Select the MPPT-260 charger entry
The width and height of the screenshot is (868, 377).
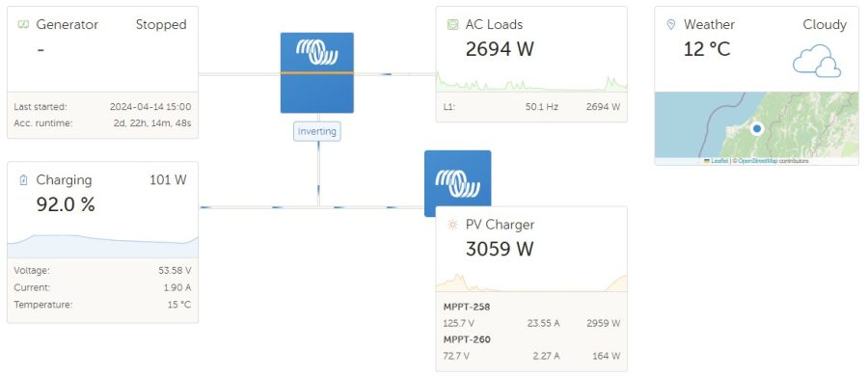click(x=531, y=348)
